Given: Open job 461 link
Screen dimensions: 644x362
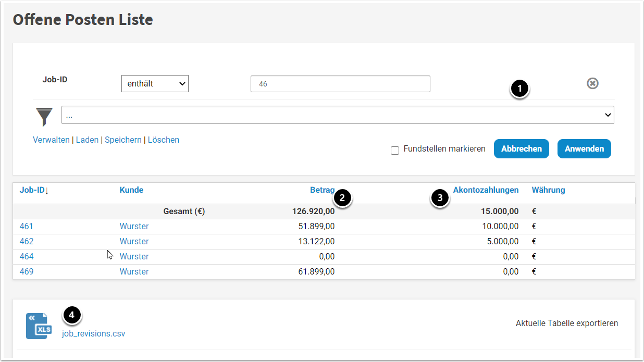Looking at the screenshot, I should 27,226.
